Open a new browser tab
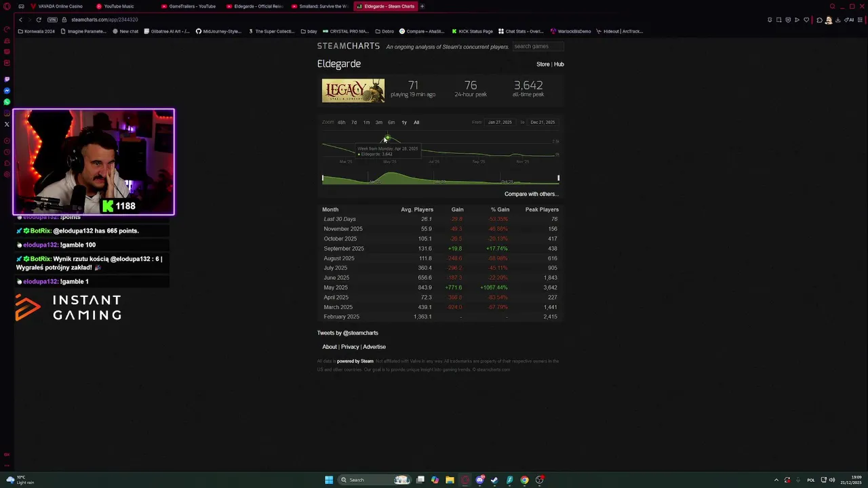Viewport: 868px width, 488px height. 422,6
